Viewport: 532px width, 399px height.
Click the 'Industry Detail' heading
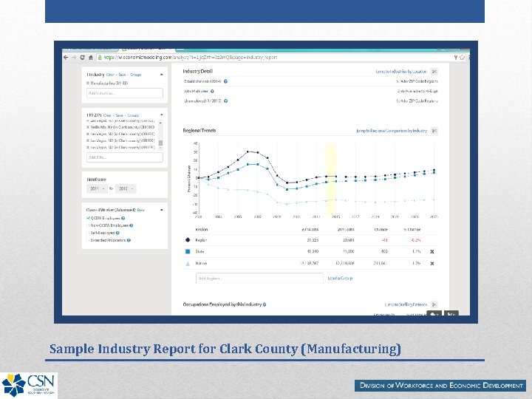click(x=198, y=71)
